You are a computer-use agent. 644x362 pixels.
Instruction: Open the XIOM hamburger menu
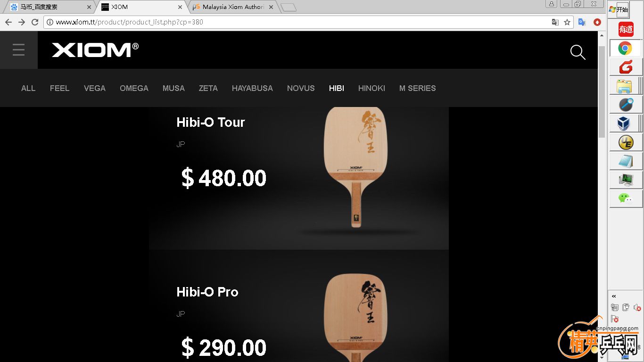(x=19, y=50)
